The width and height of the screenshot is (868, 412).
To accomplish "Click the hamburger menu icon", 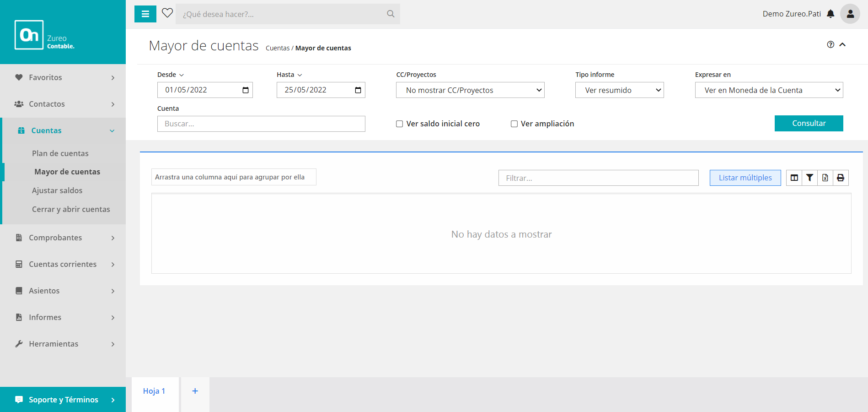I will (145, 14).
